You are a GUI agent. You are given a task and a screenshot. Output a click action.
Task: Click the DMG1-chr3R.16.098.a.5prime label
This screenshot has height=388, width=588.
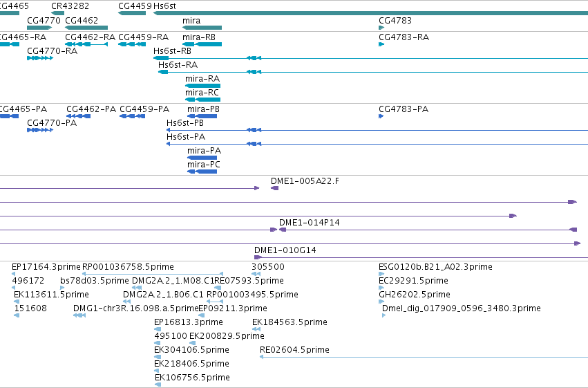135,308
